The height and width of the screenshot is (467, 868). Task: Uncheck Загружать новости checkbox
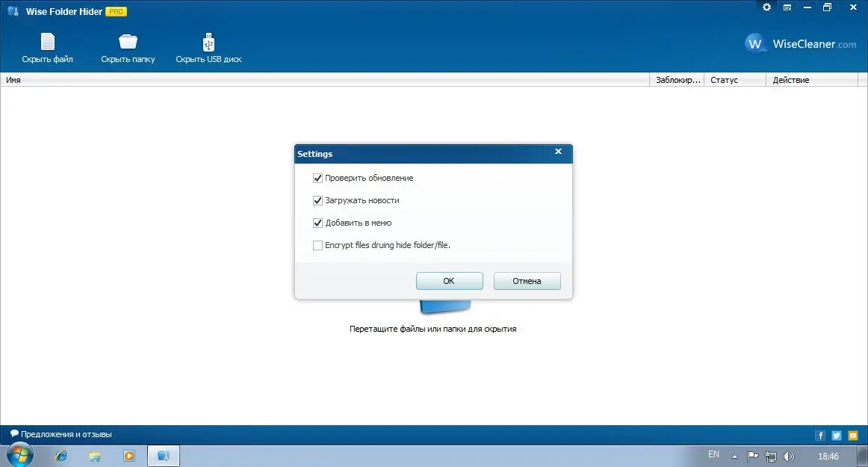click(x=317, y=200)
